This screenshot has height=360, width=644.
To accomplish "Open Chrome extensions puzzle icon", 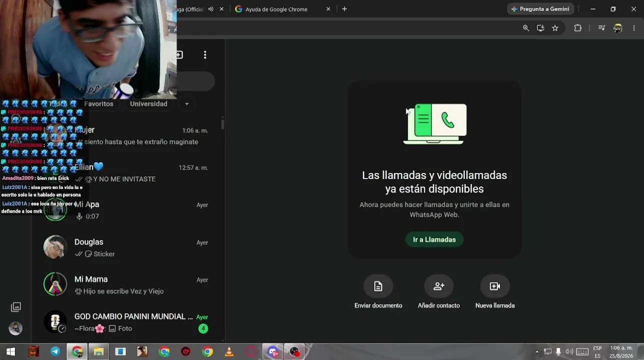I will click(578, 28).
